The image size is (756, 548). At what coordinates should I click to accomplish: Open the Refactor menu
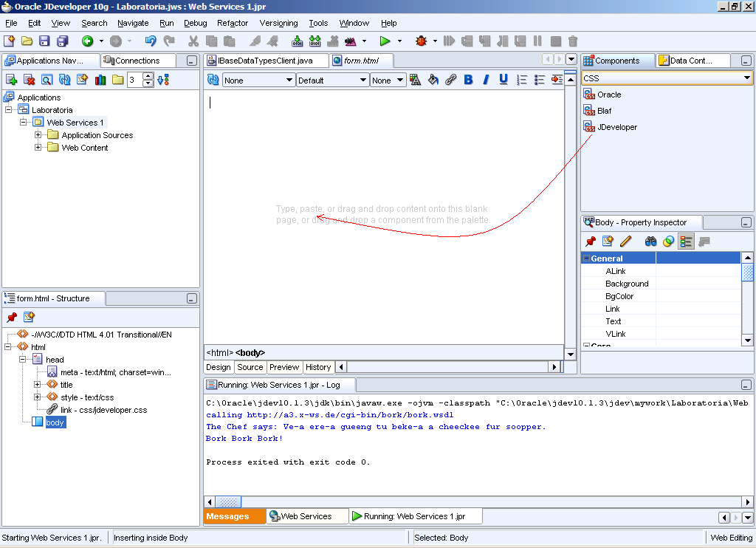pos(233,23)
